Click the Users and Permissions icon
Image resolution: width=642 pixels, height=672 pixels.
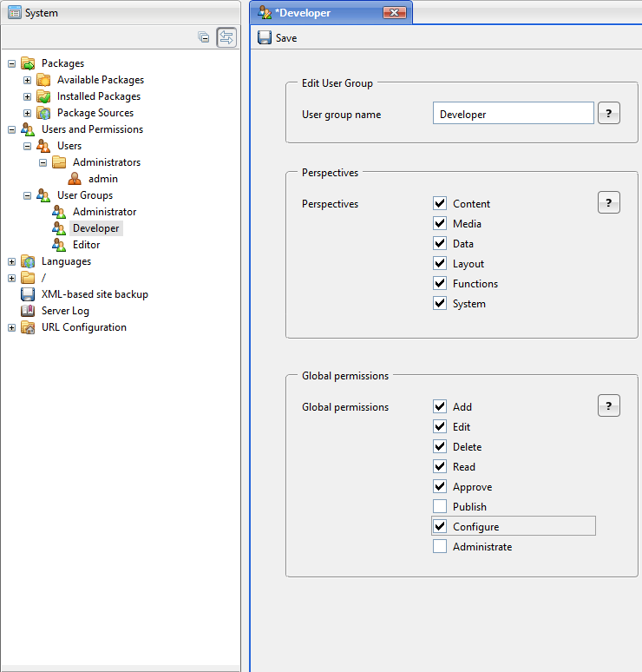tap(28, 129)
